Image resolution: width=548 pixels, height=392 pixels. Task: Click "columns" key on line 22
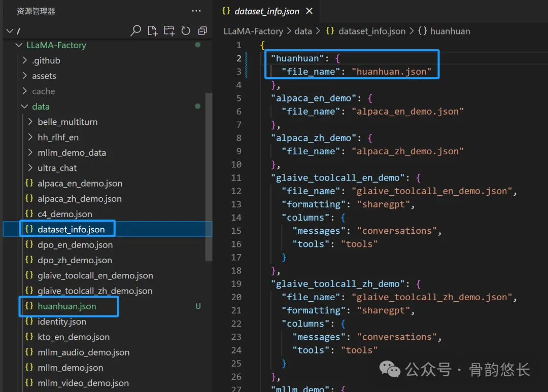(x=305, y=324)
